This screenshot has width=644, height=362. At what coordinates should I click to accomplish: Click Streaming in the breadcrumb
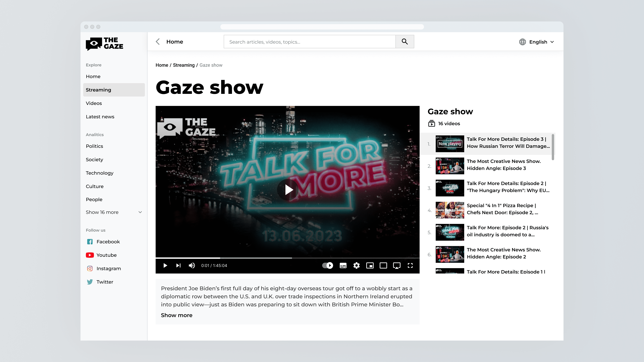point(183,65)
